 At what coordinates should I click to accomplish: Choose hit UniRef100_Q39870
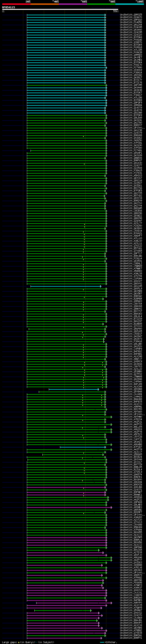point(131,42)
